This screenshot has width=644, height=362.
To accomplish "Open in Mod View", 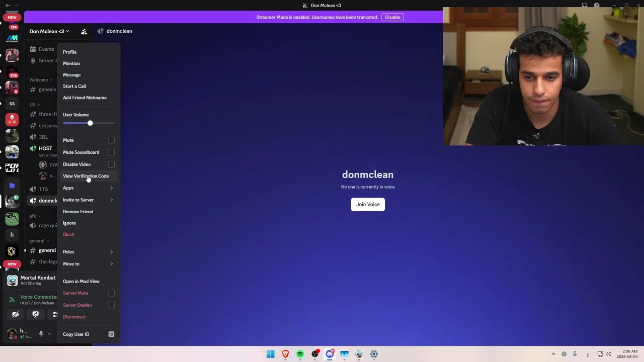I will pos(88,282).
